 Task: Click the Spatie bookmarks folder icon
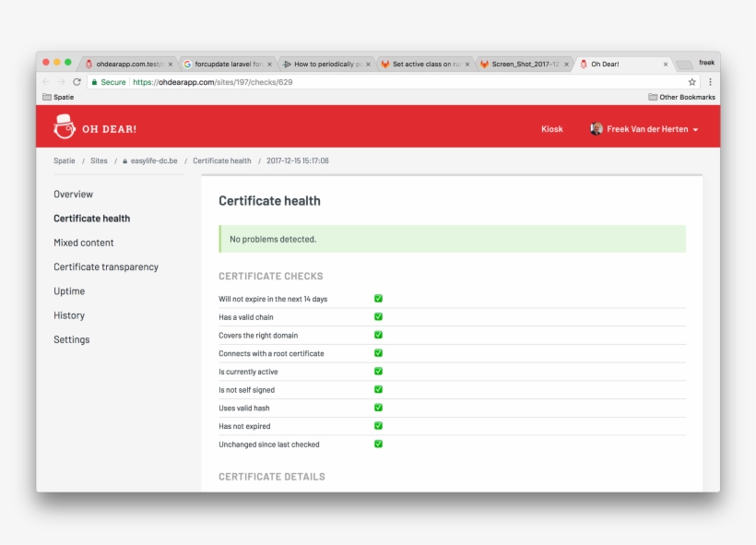tap(47, 97)
